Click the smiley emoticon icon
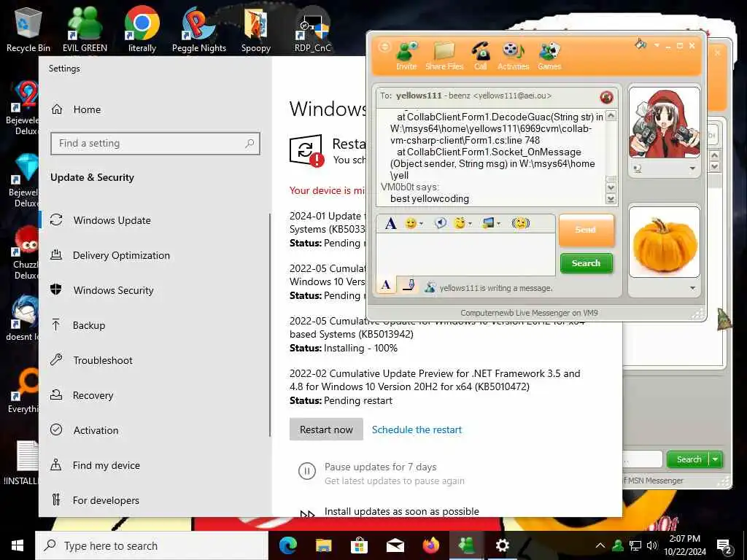Screen dimensions: 747x560 410,223
